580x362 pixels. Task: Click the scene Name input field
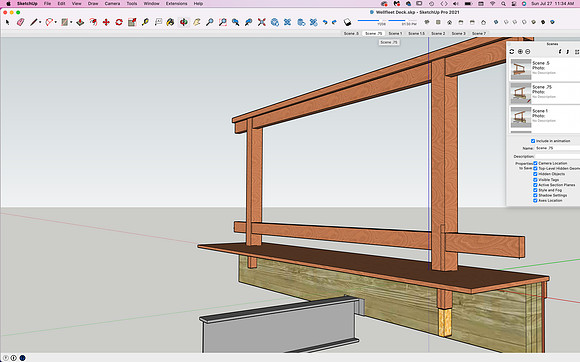[x=557, y=148]
